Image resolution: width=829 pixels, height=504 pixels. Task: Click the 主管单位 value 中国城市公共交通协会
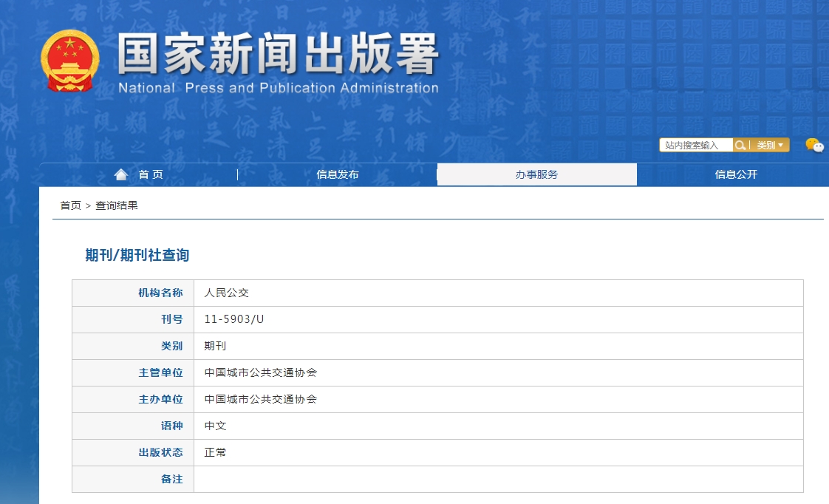(261, 372)
